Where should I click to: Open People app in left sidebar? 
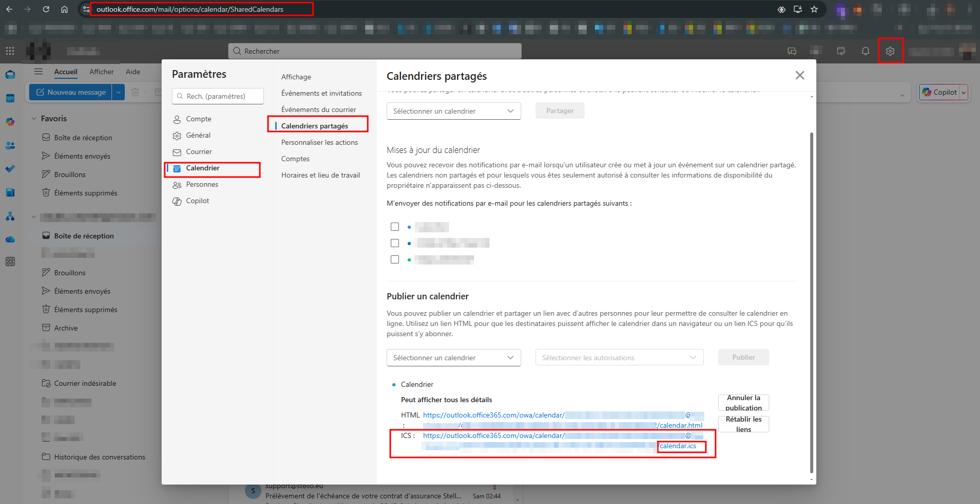(x=10, y=146)
